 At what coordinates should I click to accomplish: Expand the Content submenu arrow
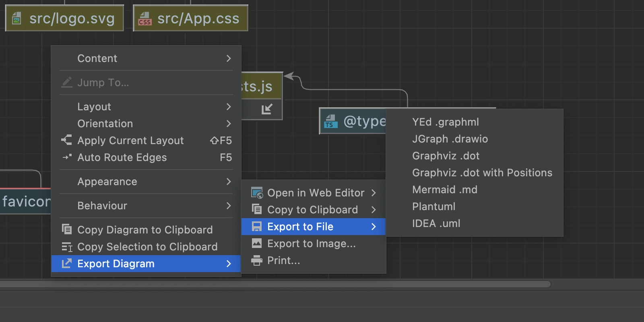coord(229,58)
